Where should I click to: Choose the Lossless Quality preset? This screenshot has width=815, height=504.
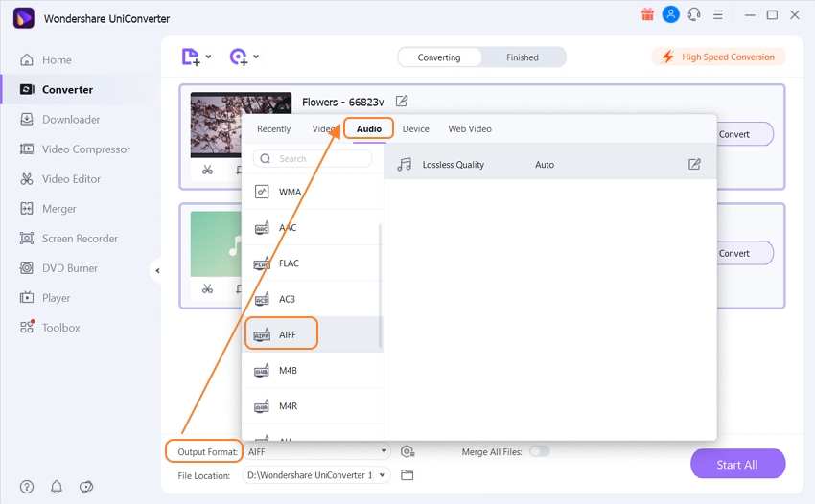tap(550, 165)
